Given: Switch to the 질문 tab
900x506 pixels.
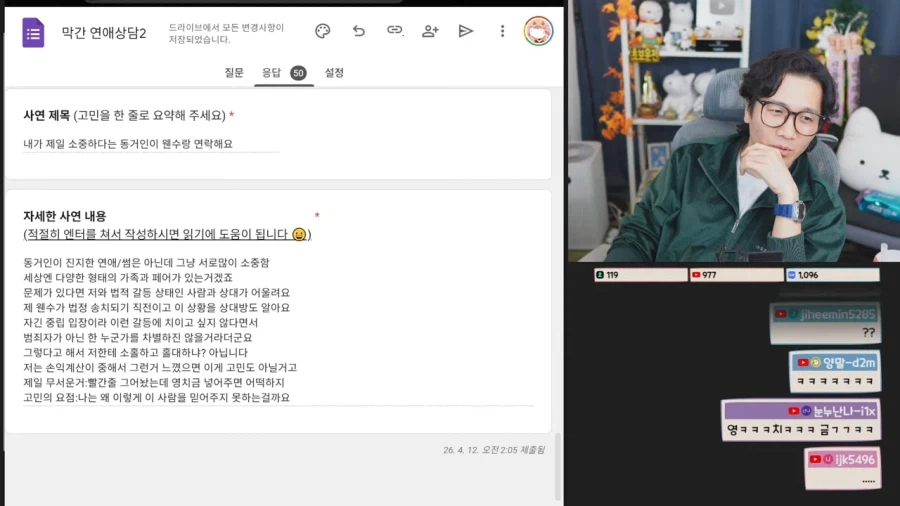Looking at the screenshot, I should pyautogui.click(x=234, y=72).
